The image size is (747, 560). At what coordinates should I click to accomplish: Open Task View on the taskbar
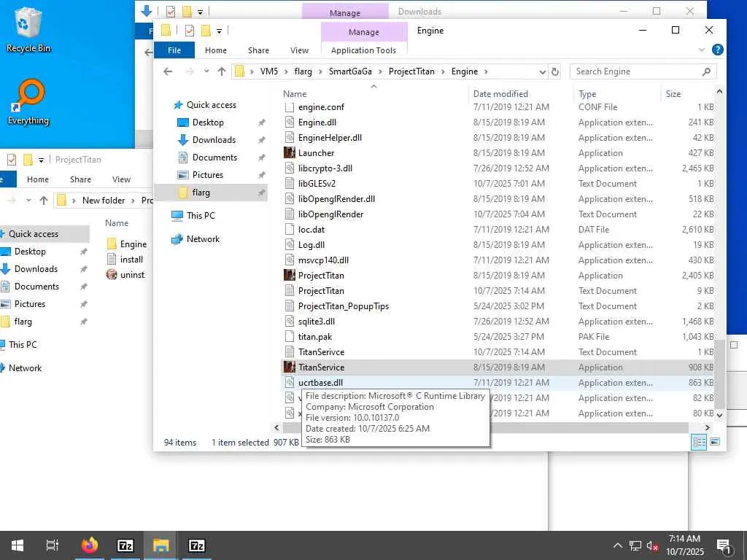pos(52,545)
